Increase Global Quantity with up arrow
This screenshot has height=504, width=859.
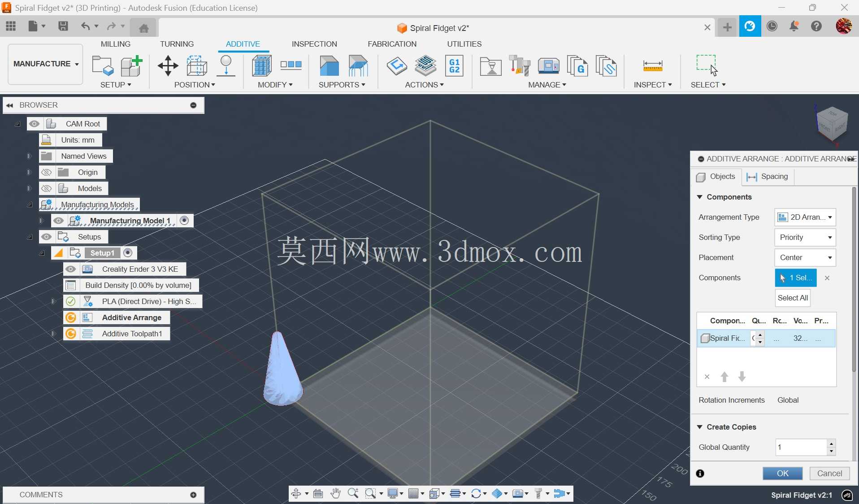pyautogui.click(x=832, y=443)
